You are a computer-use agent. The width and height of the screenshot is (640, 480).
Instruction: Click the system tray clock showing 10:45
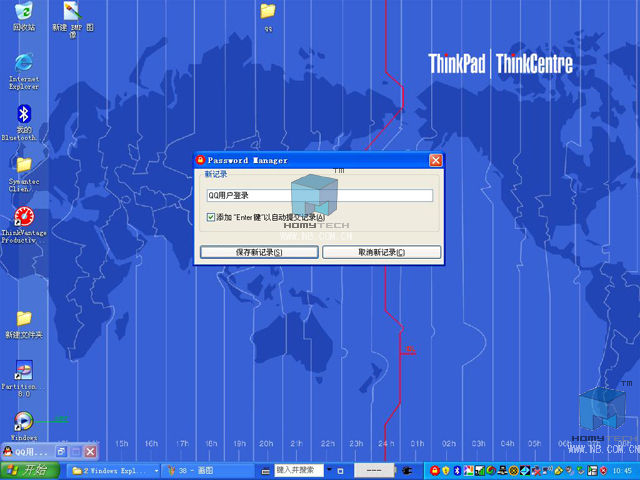pyautogui.click(x=622, y=470)
